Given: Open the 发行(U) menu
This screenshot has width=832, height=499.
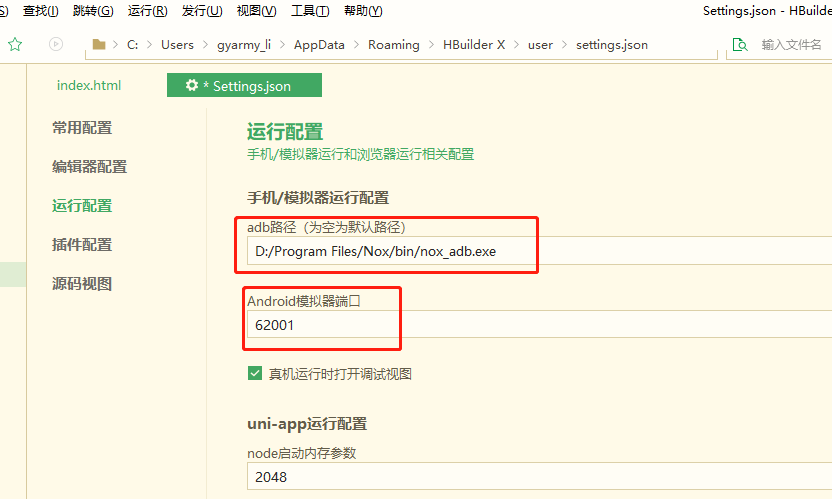Looking at the screenshot, I should point(202,11).
